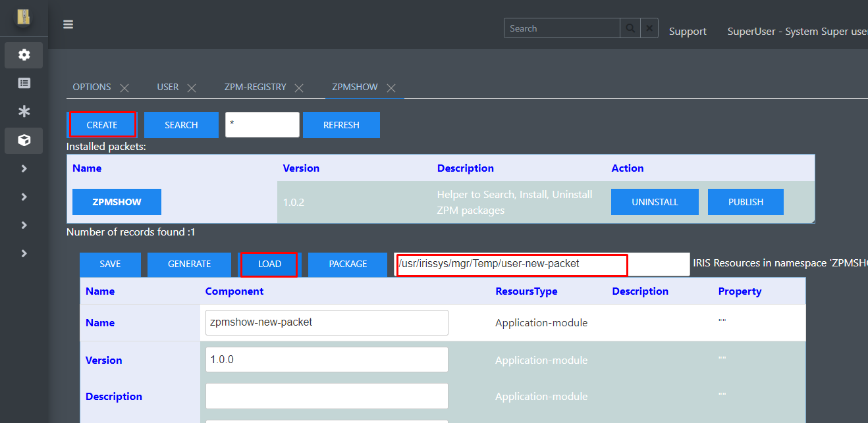Screen dimensions: 868x423
Task: Click the hamburger menu icon
Action: pos(68,25)
